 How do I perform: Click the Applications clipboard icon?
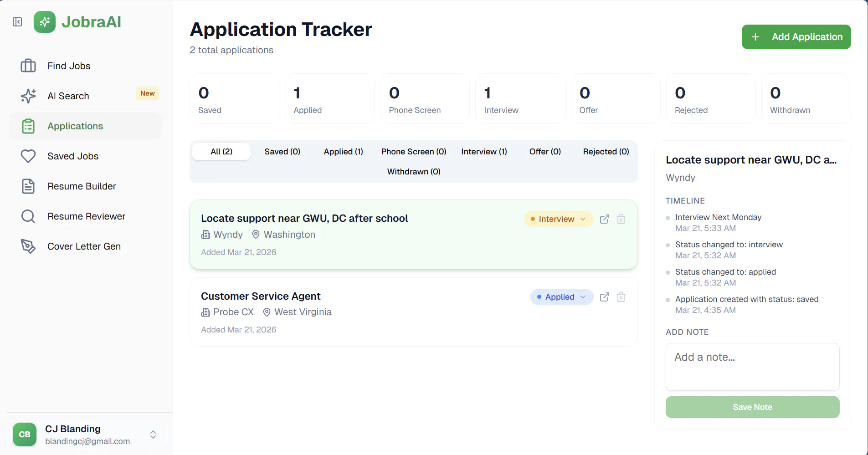28,126
